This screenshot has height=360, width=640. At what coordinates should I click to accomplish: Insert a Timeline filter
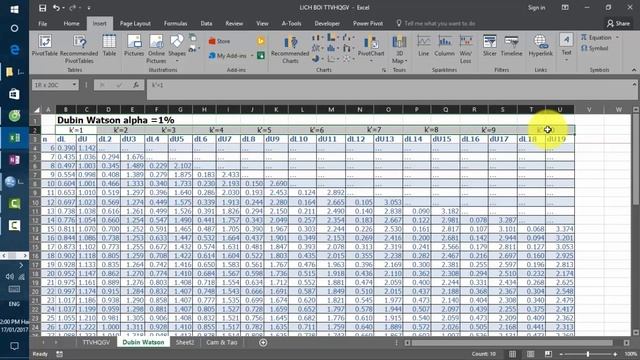[511, 46]
